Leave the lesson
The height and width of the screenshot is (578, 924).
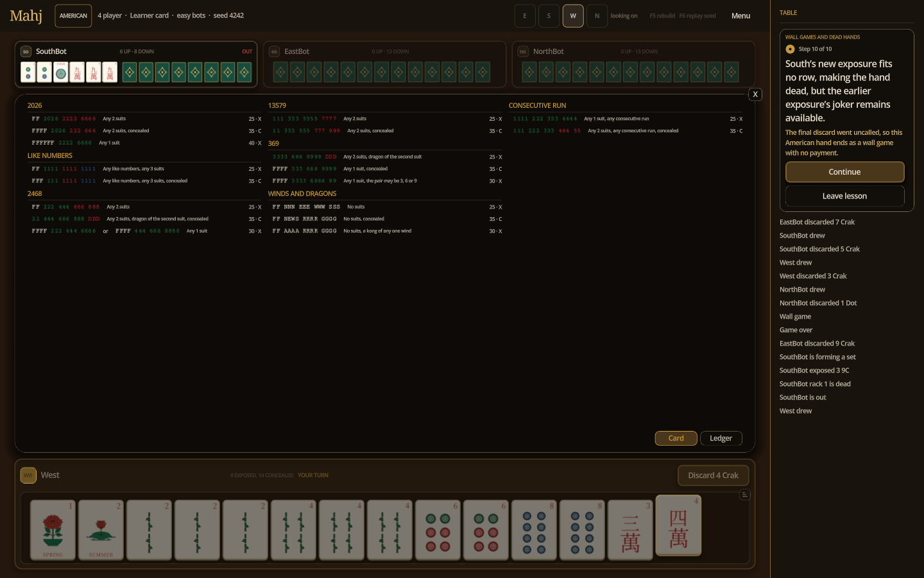[844, 196]
